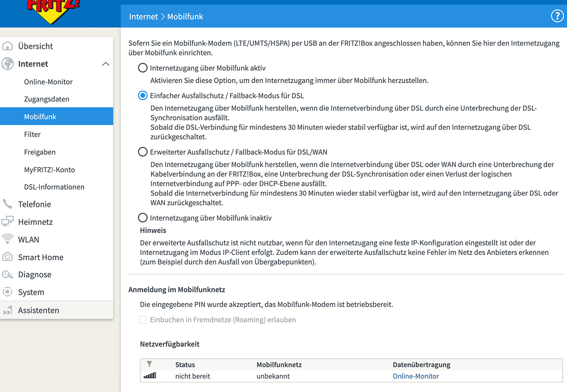Click the 'Mobilfunknetz' column header
Screen dimensions: 567x392
[x=279, y=365]
